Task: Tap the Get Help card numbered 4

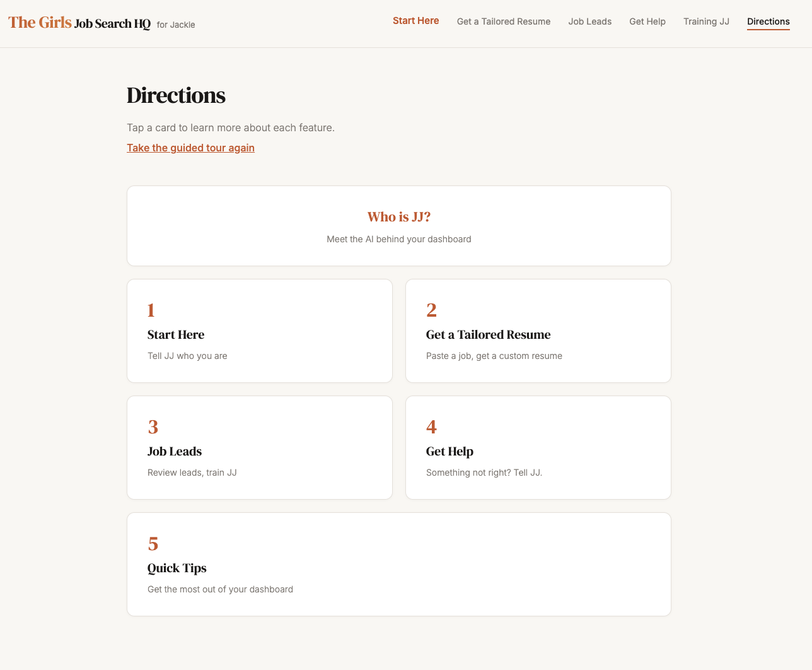Action: [538, 447]
